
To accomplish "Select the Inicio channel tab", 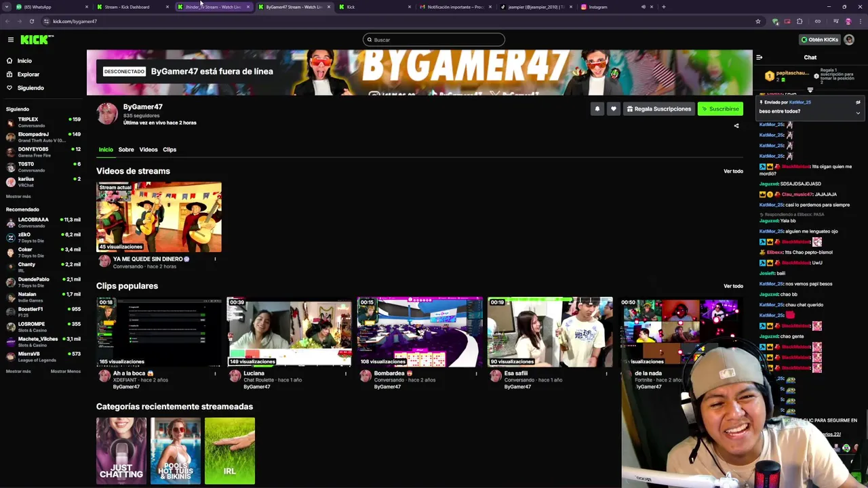I will 106,150.
